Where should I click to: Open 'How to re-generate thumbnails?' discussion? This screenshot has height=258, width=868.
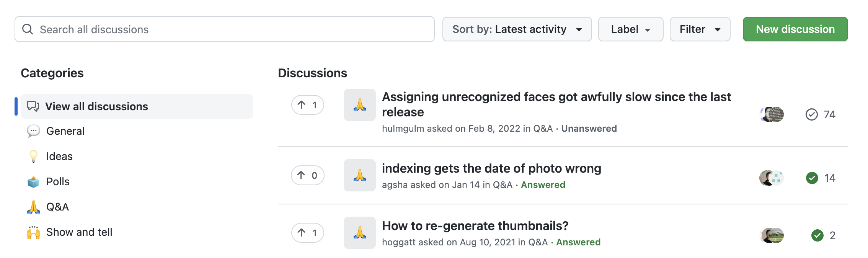coord(475,226)
